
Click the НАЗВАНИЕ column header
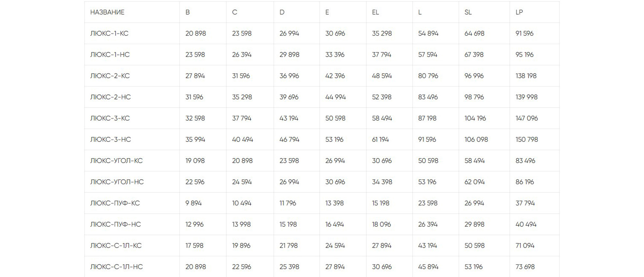[107, 12]
